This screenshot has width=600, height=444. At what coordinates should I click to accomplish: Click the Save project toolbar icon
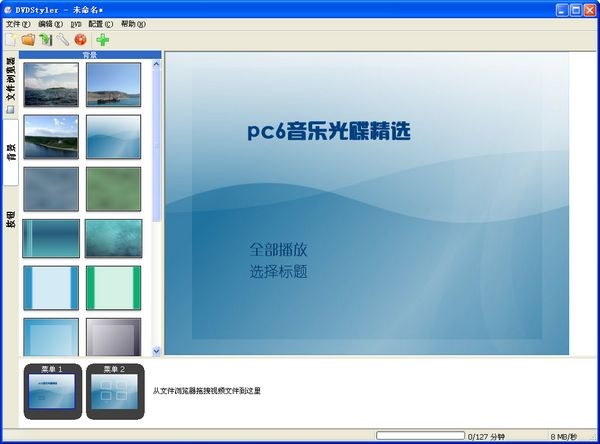coord(45,40)
